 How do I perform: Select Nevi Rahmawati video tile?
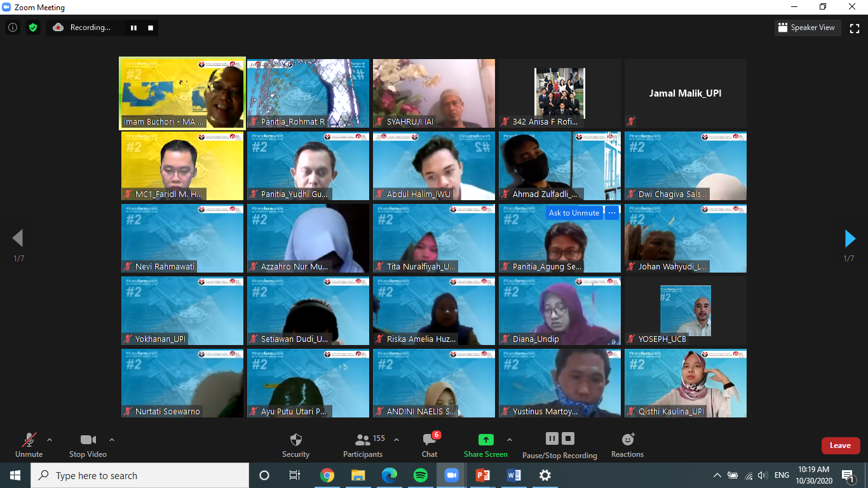[x=182, y=238]
